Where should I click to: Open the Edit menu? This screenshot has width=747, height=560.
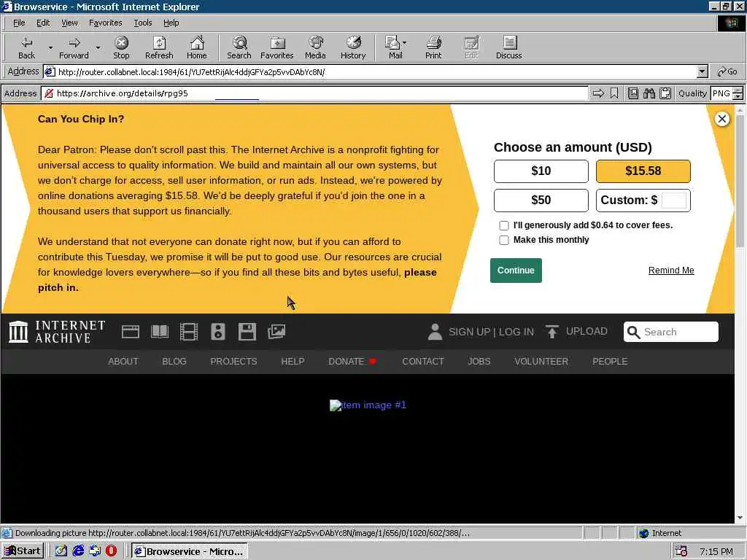(x=43, y=23)
